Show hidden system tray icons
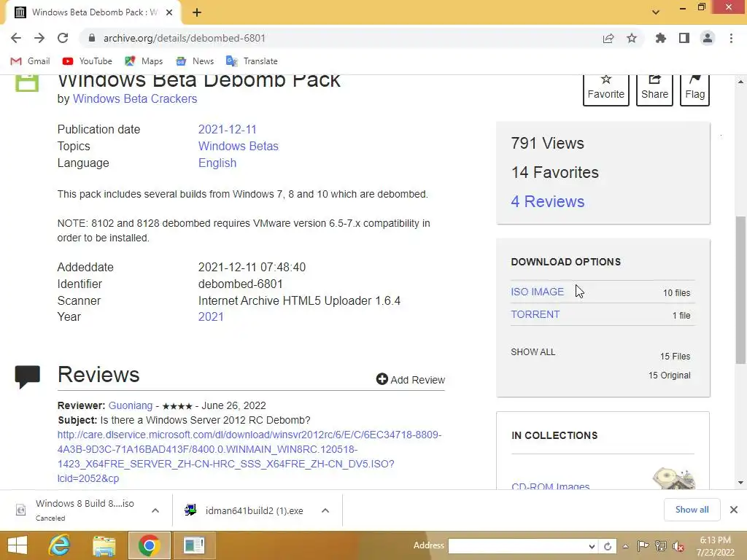747x560 pixels. coord(625,546)
